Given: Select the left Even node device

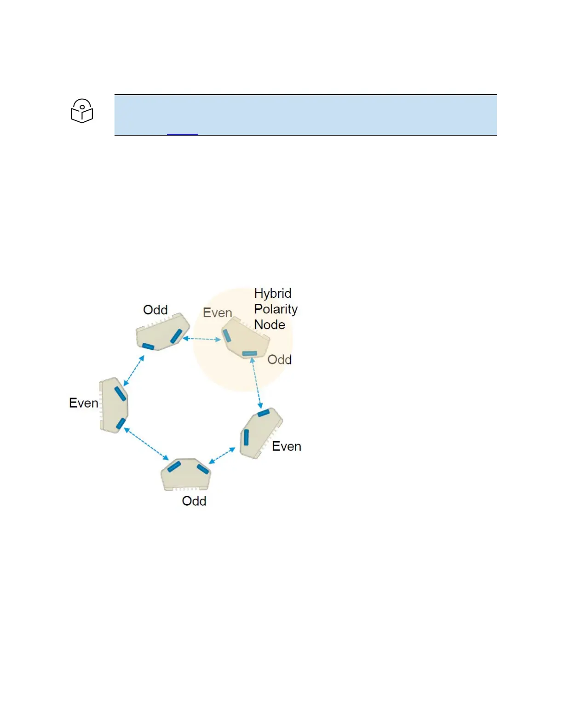Looking at the screenshot, I should pyautogui.click(x=114, y=405).
